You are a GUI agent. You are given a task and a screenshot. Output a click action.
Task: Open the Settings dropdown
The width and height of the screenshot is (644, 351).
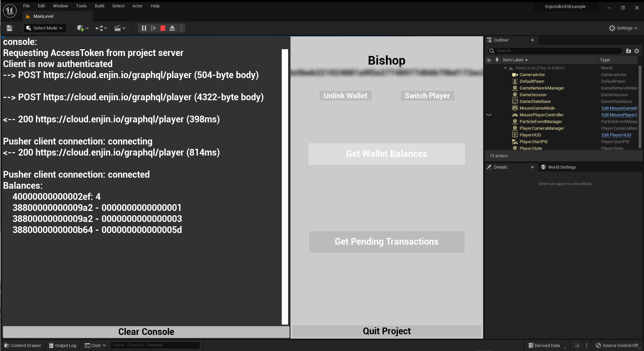click(623, 28)
